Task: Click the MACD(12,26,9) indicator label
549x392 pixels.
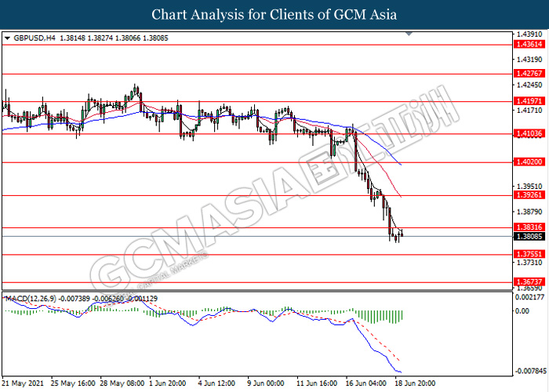Action: 31,299
